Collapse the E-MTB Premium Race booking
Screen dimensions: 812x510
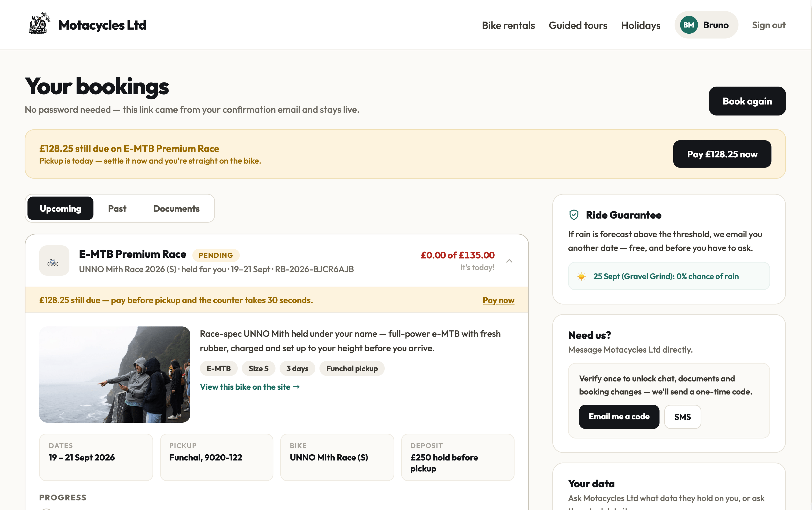(509, 261)
